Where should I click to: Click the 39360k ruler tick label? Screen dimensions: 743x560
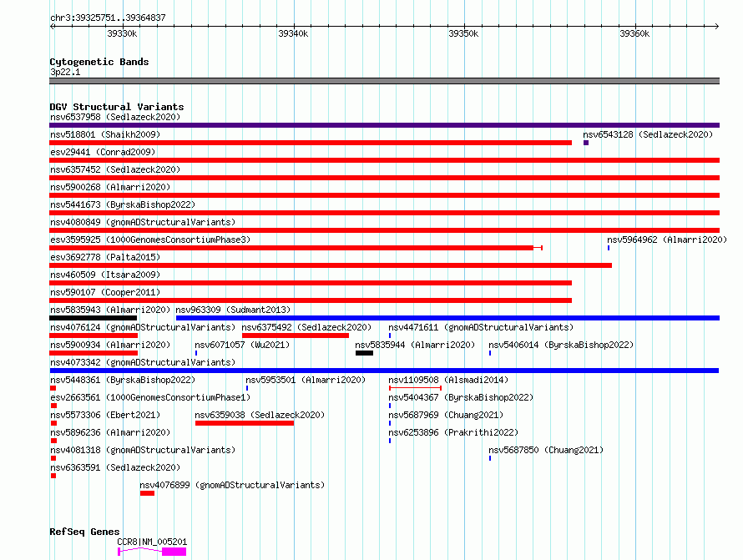pos(634,33)
